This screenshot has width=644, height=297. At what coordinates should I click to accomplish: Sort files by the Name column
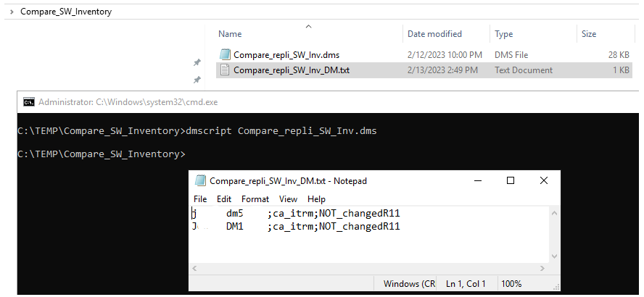coord(231,34)
